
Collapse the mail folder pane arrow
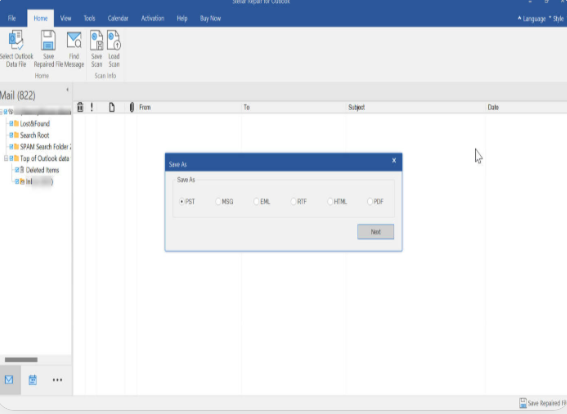click(68, 90)
